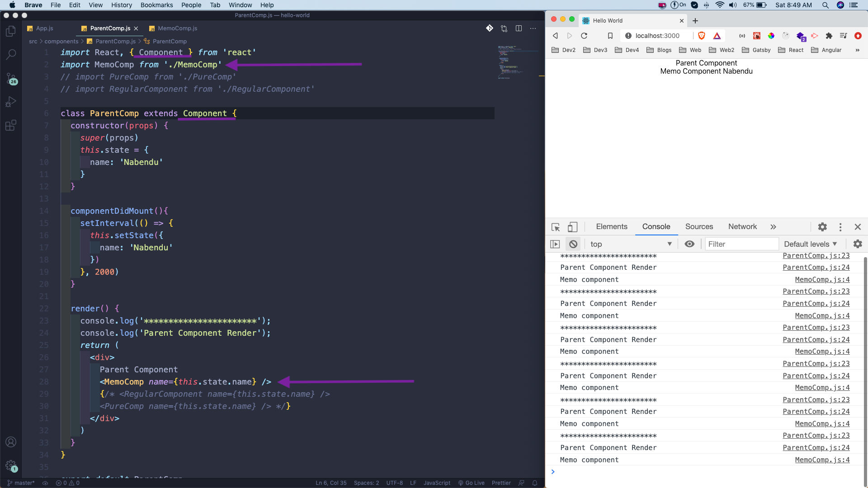Click Spaces: 2 indentation setting
Viewport: 868px width, 488px height.
[366, 483]
